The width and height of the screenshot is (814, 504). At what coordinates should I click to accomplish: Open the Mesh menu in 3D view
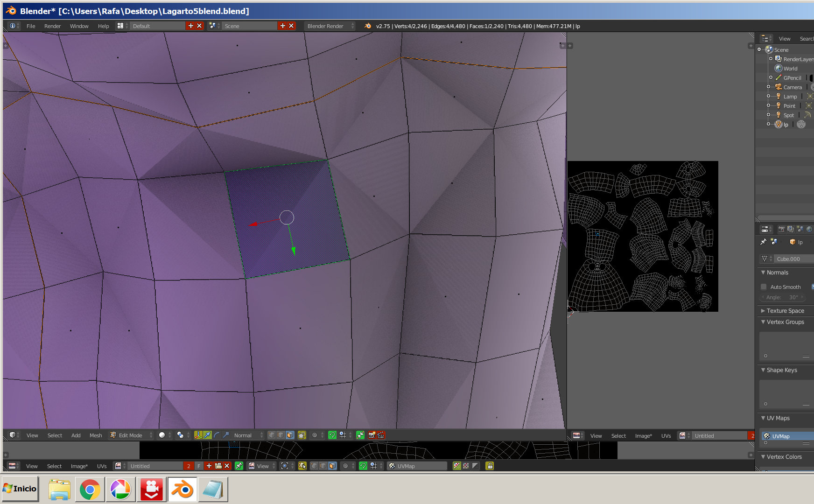pos(96,435)
